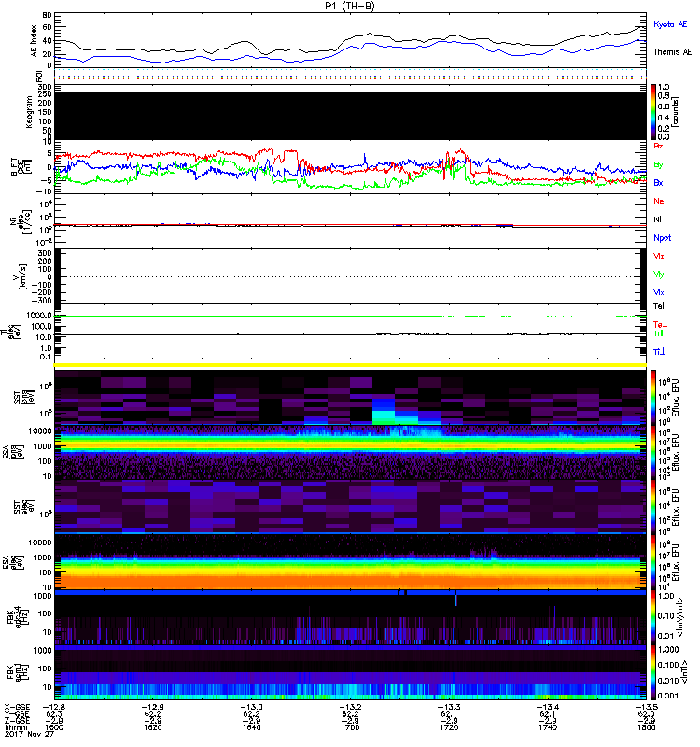
Task: Click the green Viy velocity legend label
Action: click(659, 275)
